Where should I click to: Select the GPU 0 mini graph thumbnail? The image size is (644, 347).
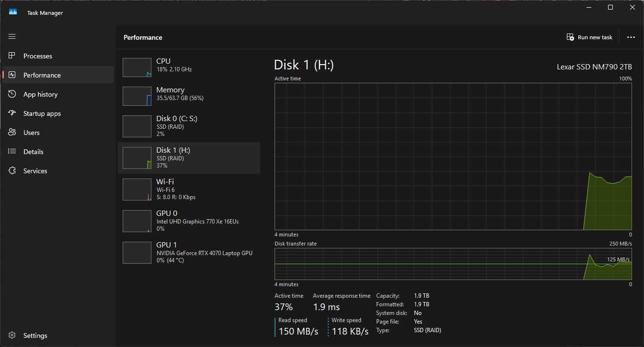click(137, 221)
